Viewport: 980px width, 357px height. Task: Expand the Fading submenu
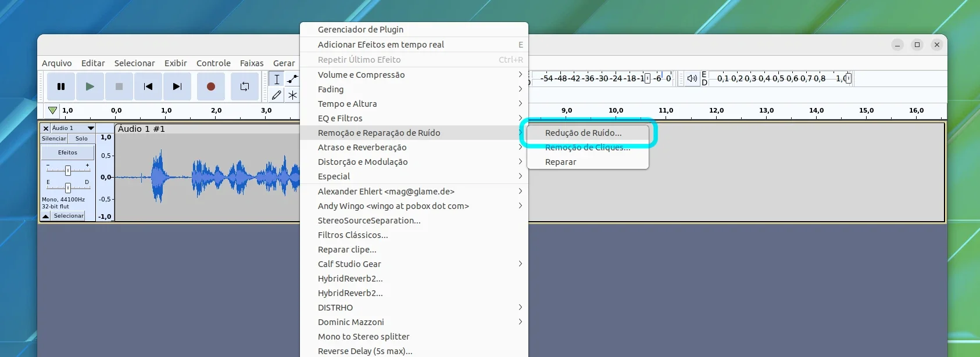coord(414,89)
